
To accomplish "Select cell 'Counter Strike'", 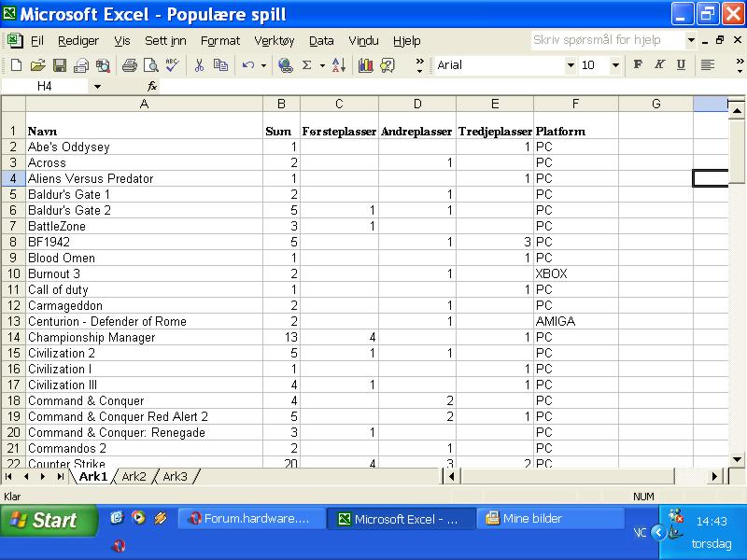I will 144,462.
